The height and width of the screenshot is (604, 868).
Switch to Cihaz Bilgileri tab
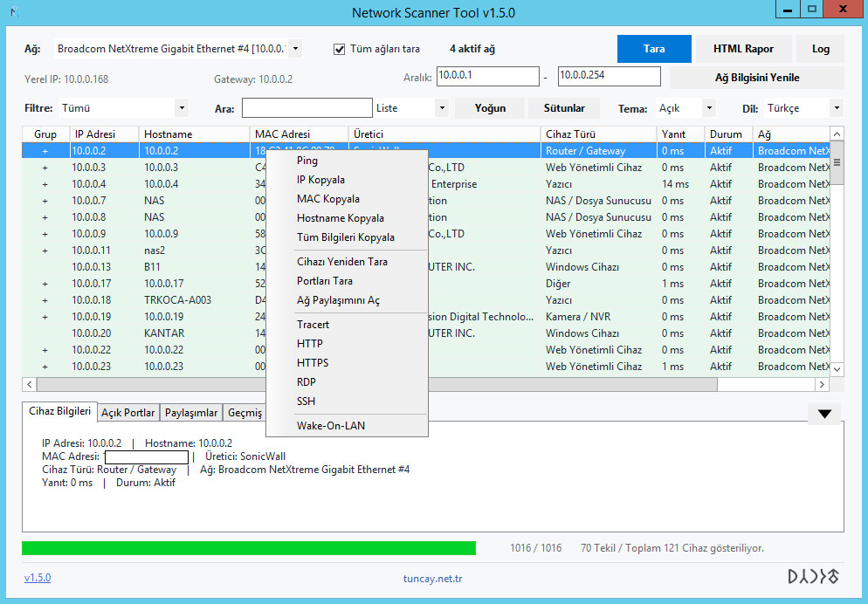tap(59, 411)
